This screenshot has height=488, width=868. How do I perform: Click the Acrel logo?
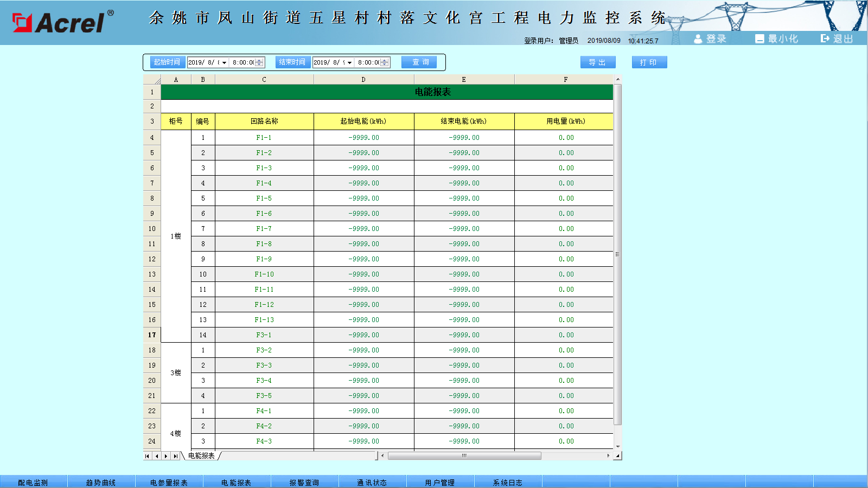click(62, 22)
